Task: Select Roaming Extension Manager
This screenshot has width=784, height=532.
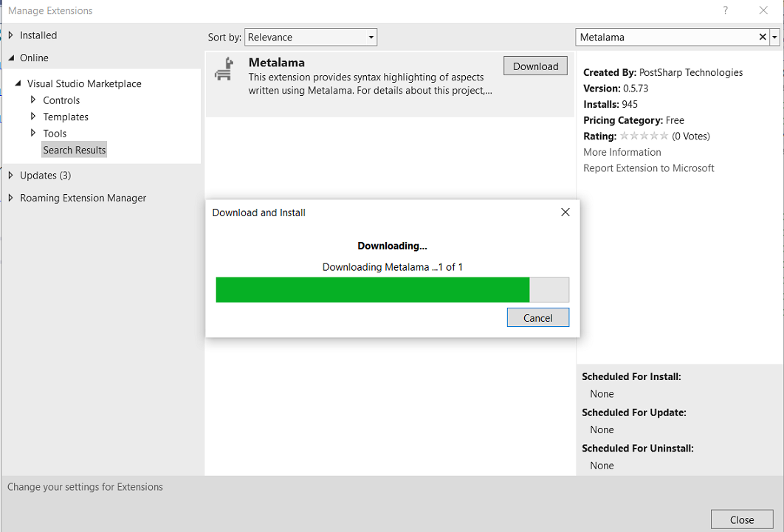Action: pyautogui.click(x=83, y=198)
